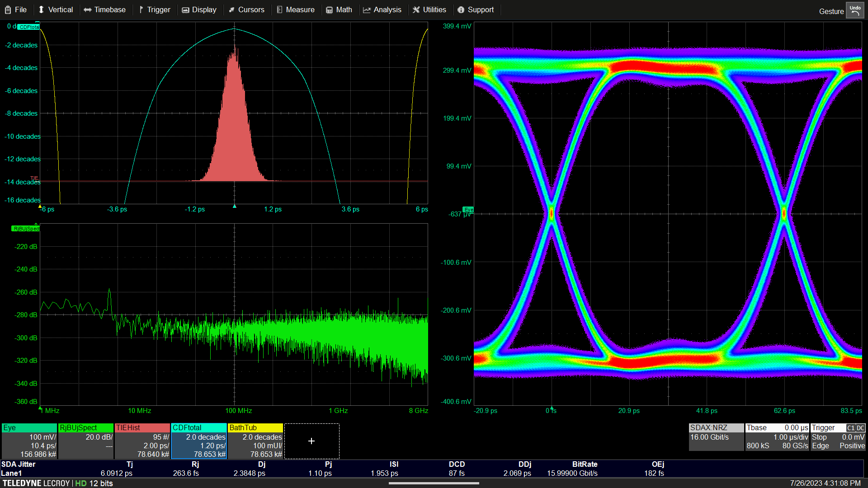Click the Analysis chart icon
This screenshot has width=868, height=488.
point(367,9)
